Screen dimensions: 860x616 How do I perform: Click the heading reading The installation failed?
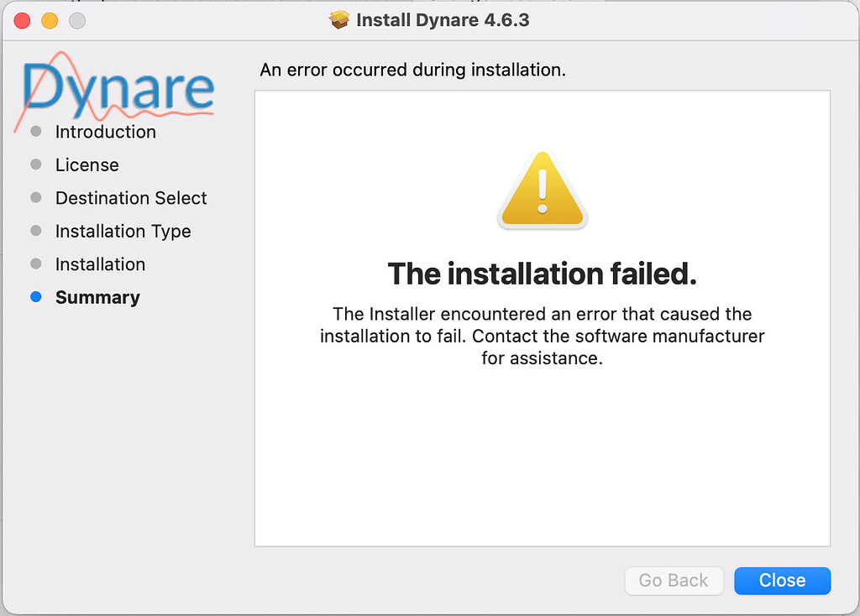click(542, 274)
